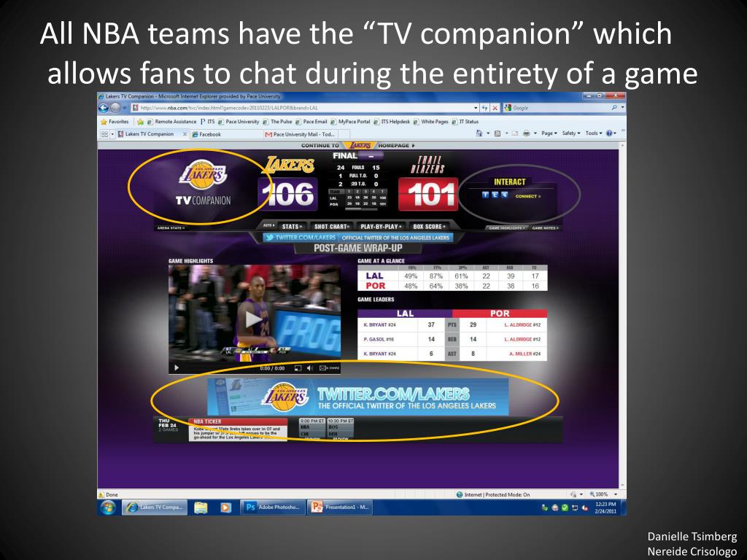Open the Safety menu
747x560 pixels.
[x=570, y=133]
